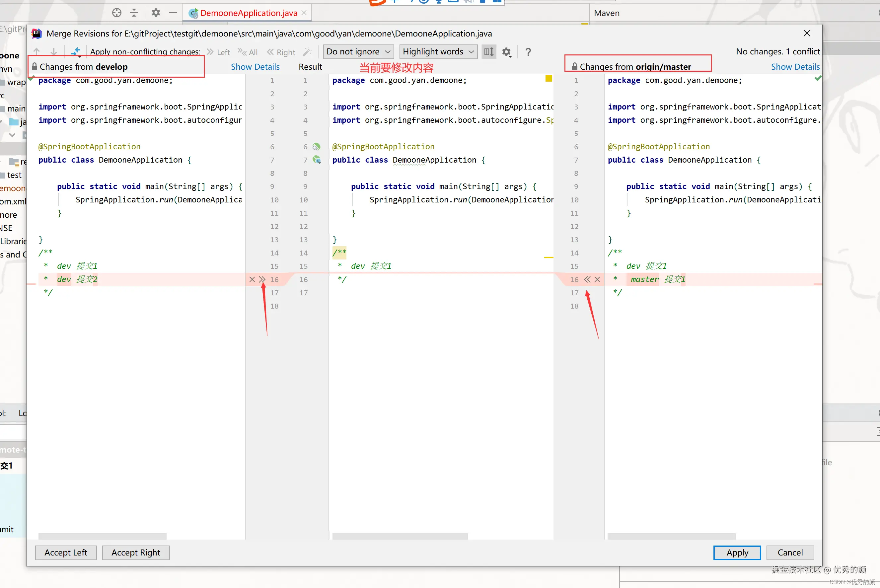The height and width of the screenshot is (588, 880).
Task: Ignore the left develop change with X
Action: [x=252, y=279]
